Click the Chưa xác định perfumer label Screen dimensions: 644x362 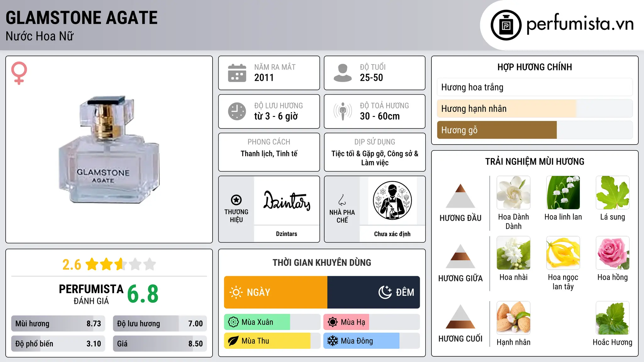tap(392, 234)
